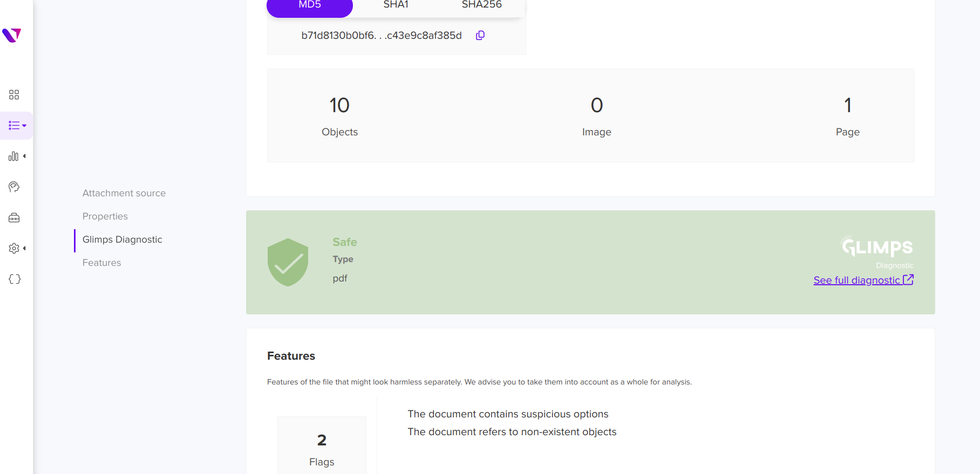980x474 pixels.
Task: Click the head profile sidebar icon
Action: pyautogui.click(x=14, y=187)
